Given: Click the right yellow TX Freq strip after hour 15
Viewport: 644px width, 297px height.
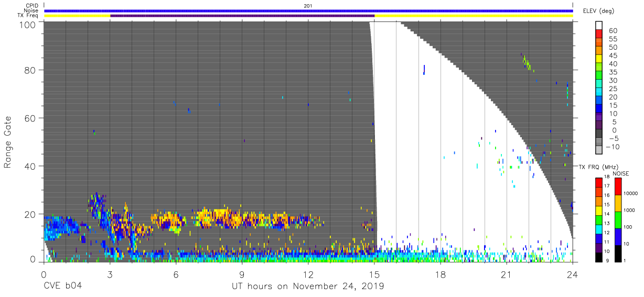Looking at the screenshot, I should point(474,16).
